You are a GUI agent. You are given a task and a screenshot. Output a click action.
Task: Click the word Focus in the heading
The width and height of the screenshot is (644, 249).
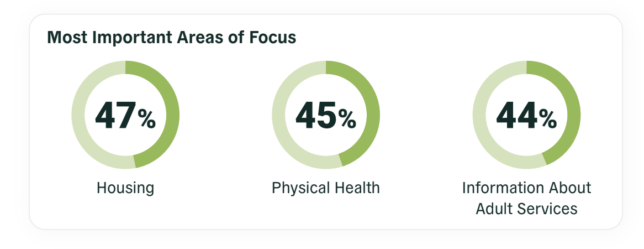click(273, 38)
